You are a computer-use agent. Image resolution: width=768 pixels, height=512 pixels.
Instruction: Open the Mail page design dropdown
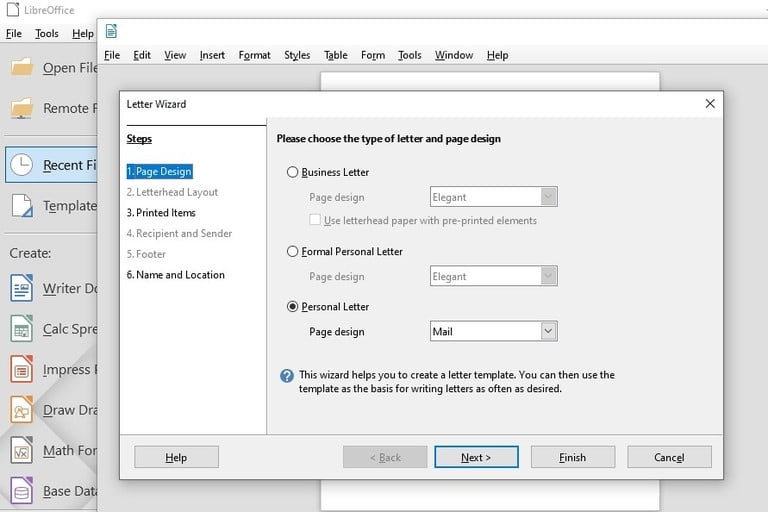click(547, 331)
